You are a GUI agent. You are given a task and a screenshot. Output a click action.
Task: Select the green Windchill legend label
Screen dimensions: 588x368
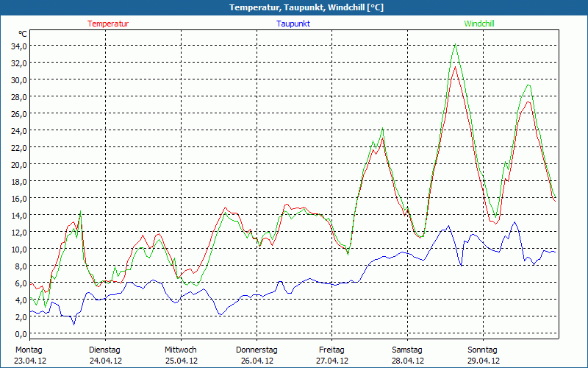(479, 24)
